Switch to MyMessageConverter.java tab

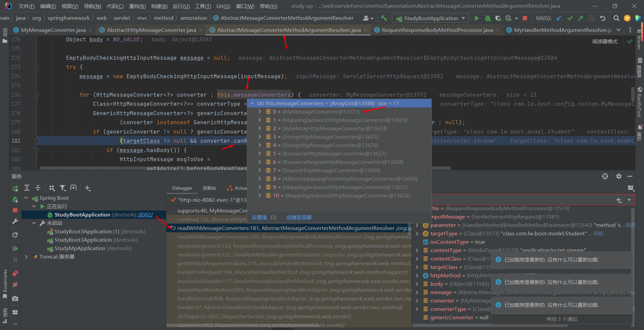tap(53, 30)
